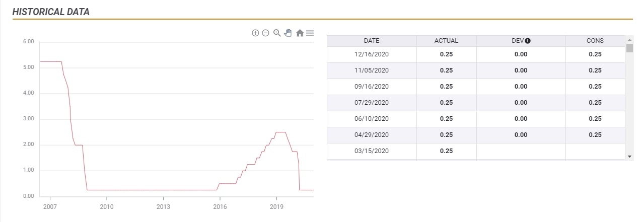The height and width of the screenshot is (222, 644).
Task: Click the HISTORICAL DATA heading
Action: (x=51, y=12)
